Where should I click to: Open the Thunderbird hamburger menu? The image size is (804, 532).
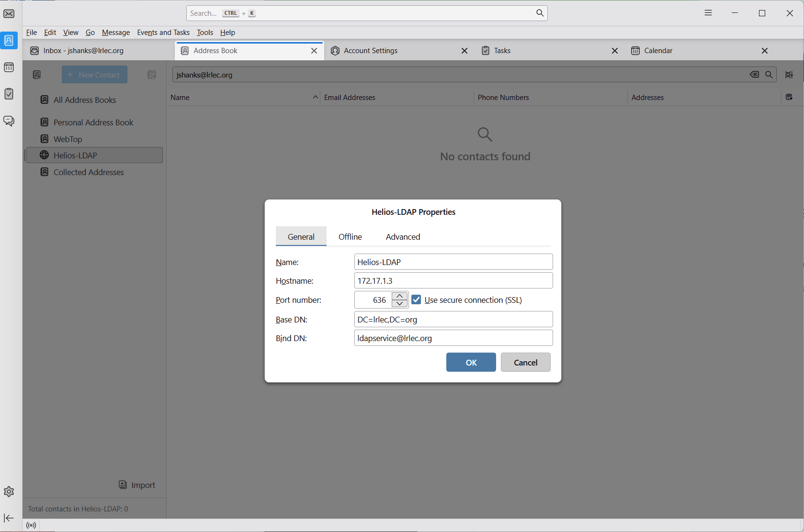click(708, 13)
